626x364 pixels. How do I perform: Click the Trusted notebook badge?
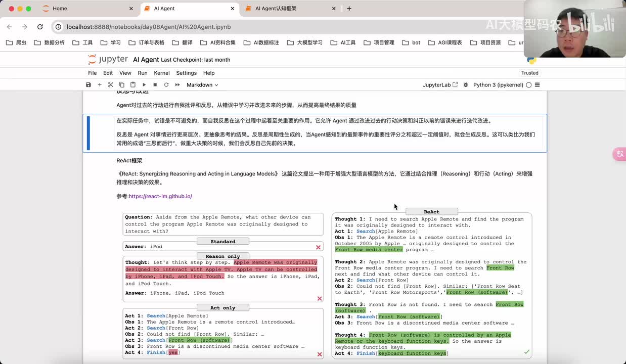tap(530, 73)
